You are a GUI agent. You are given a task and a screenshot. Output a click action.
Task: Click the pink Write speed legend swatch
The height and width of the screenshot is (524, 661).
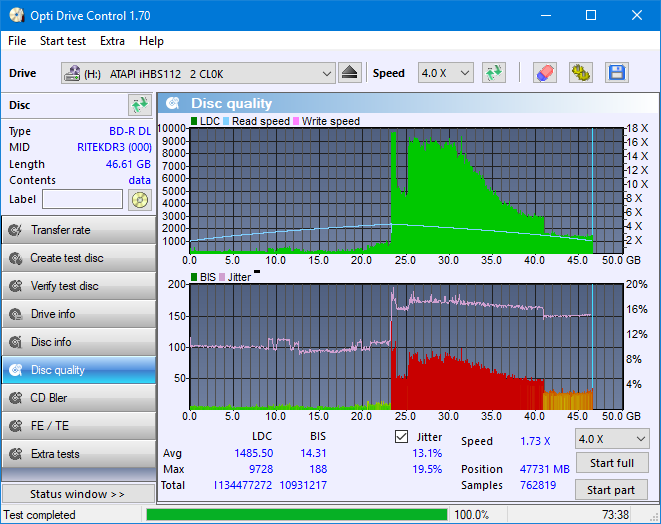point(296,121)
